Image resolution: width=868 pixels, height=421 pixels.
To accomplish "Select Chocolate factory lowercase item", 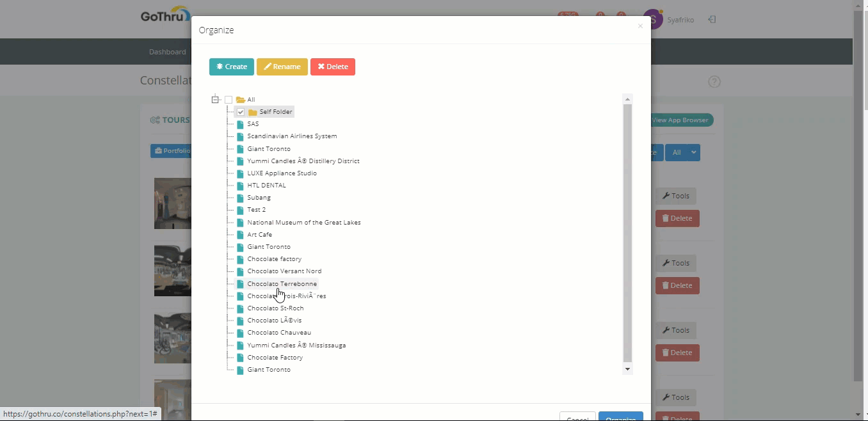I will coord(274,259).
